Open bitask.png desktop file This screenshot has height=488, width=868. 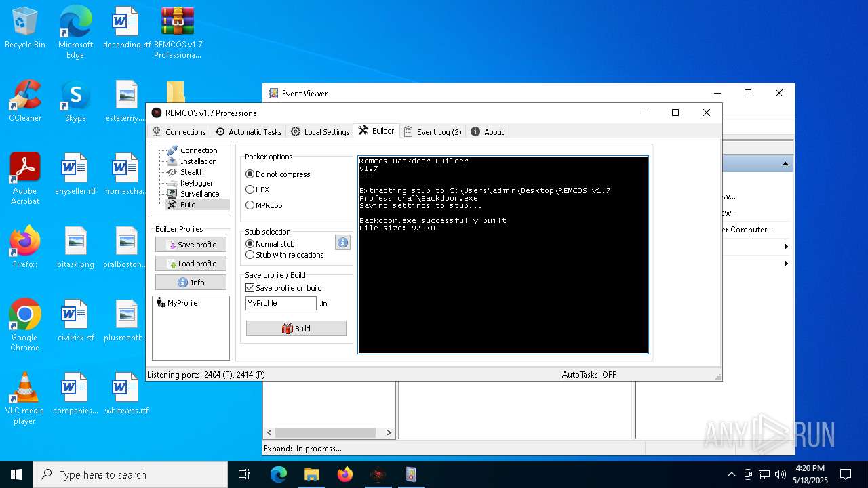point(75,248)
